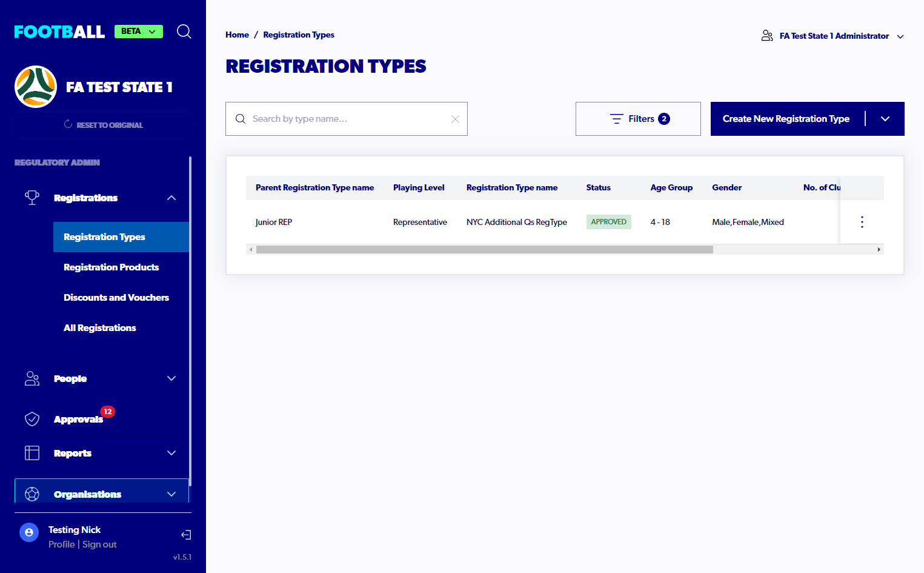Open Discounts and Vouchers menu item

click(x=116, y=298)
